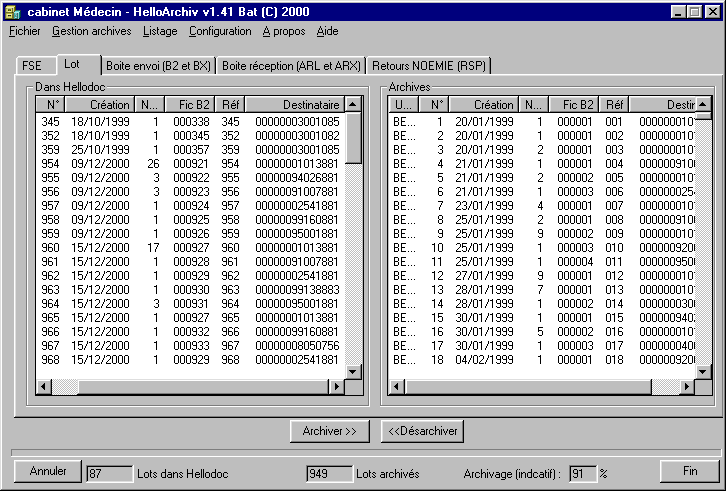Select lot 967 with destinataire 00000008050756

point(190,346)
